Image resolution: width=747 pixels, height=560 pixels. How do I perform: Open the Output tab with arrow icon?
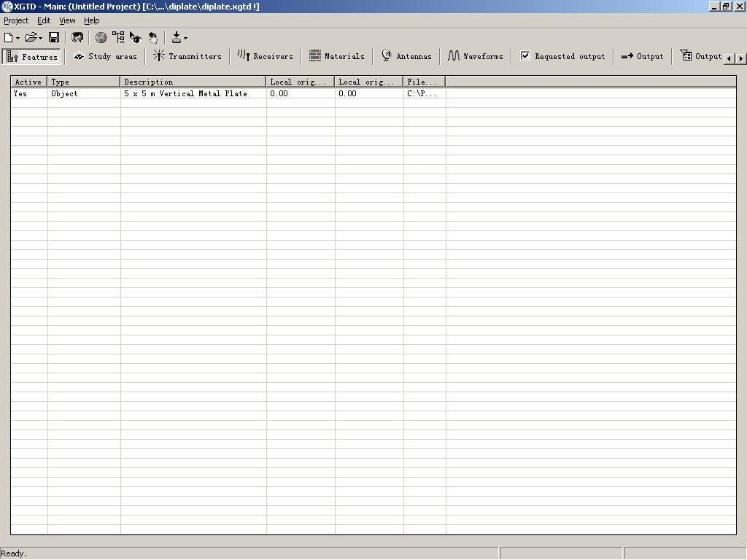click(x=642, y=56)
